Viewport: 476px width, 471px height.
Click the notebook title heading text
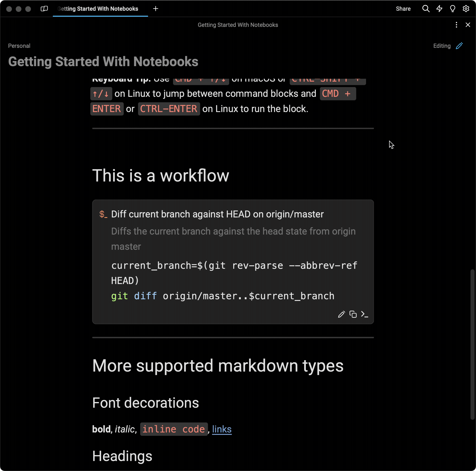click(103, 62)
